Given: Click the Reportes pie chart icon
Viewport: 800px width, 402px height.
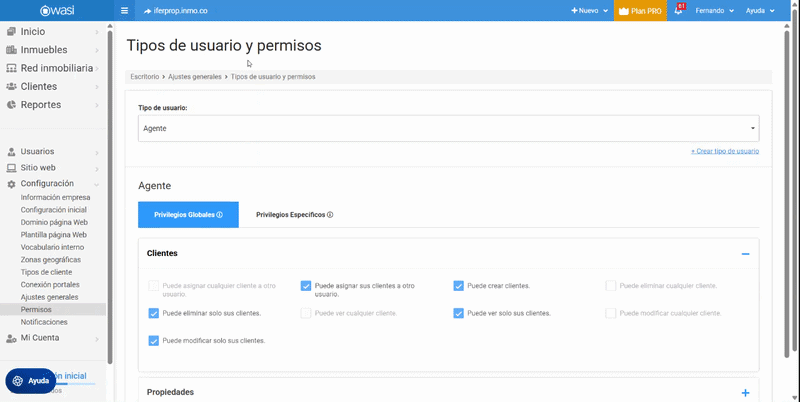Looking at the screenshot, I should tap(11, 105).
